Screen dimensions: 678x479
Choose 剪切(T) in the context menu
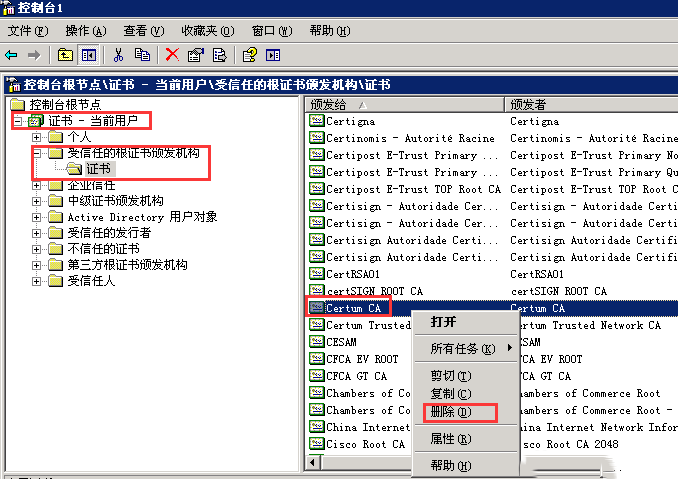[466, 375]
